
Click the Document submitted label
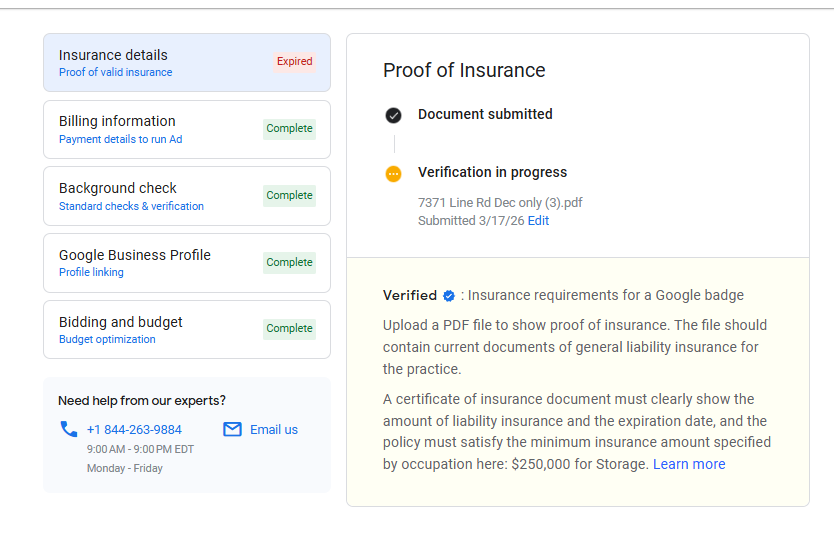[x=485, y=114]
